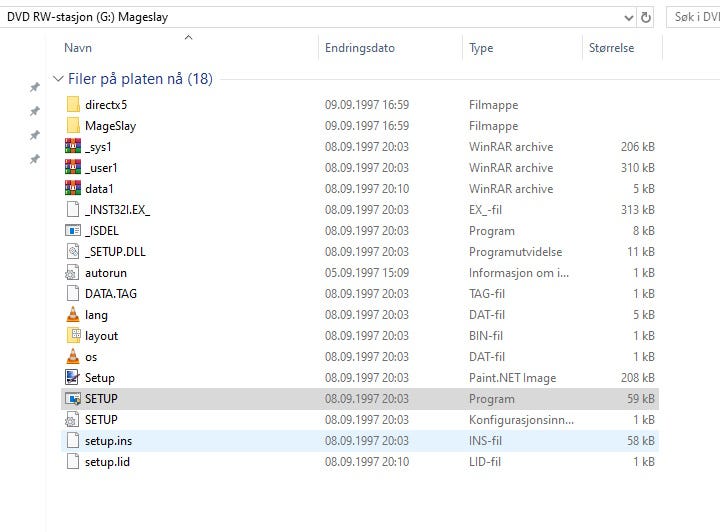This screenshot has height=532, width=720.
Task: Collapse the 'Filer på platen nå' group
Action: (x=58, y=79)
